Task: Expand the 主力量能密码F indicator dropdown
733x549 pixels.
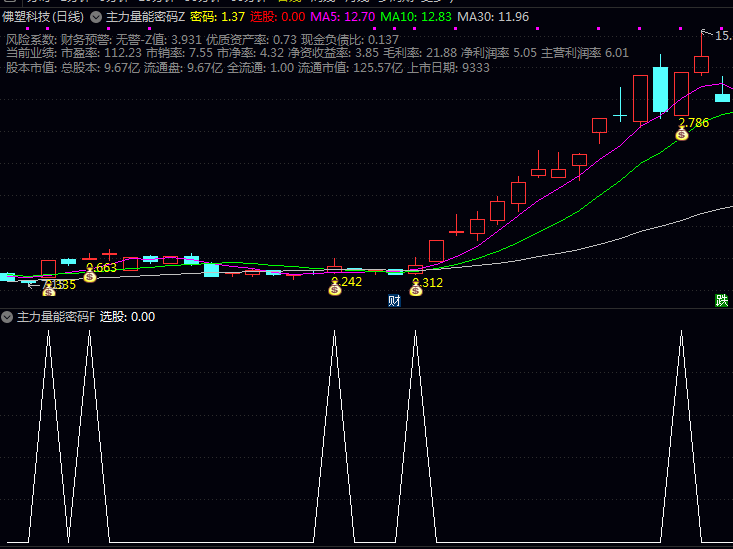Action: (8, 317)
